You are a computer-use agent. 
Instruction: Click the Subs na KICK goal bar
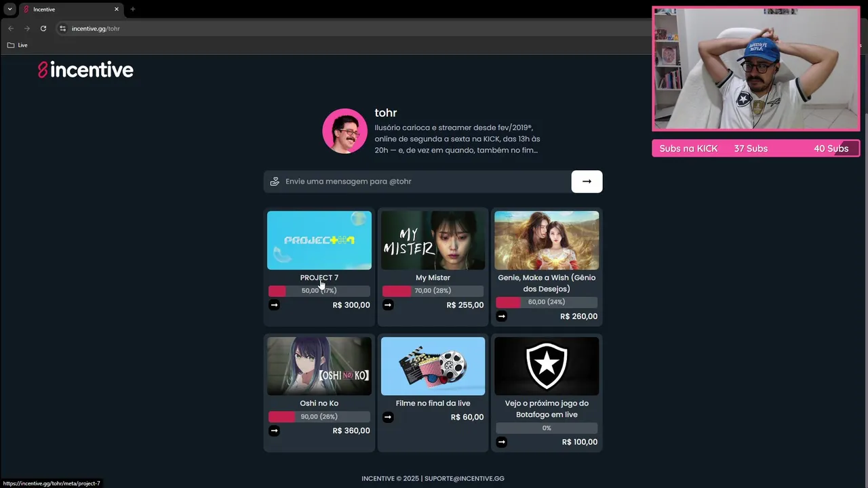tap(755, 148)
